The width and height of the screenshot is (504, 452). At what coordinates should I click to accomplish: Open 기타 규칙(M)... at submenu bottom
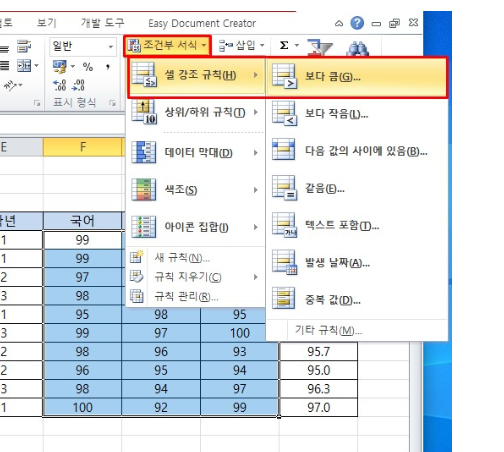357,331
